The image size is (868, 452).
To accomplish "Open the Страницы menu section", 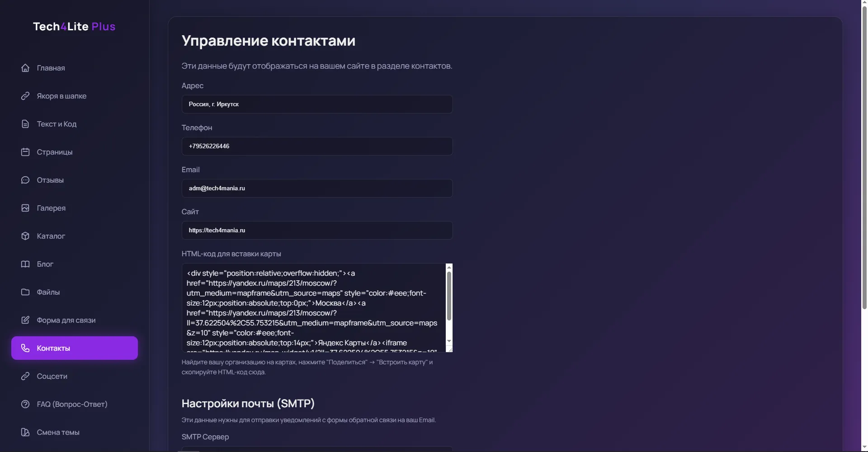I will (x=55, y=152).
